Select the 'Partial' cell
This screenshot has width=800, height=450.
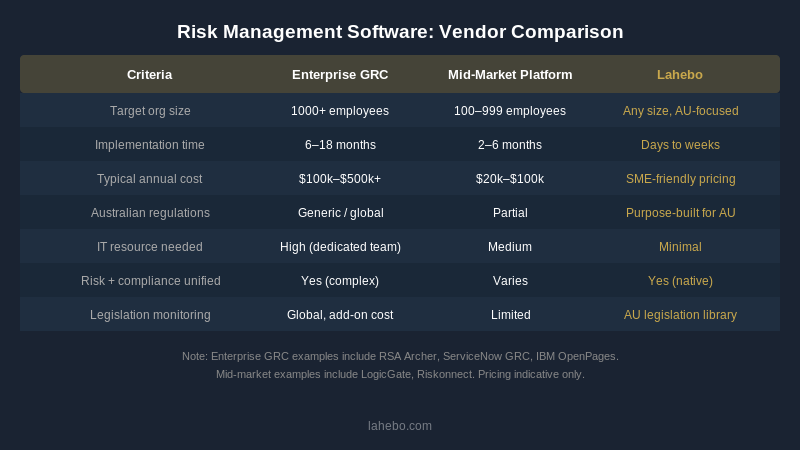pyautogui.click(x=510, y=213)
